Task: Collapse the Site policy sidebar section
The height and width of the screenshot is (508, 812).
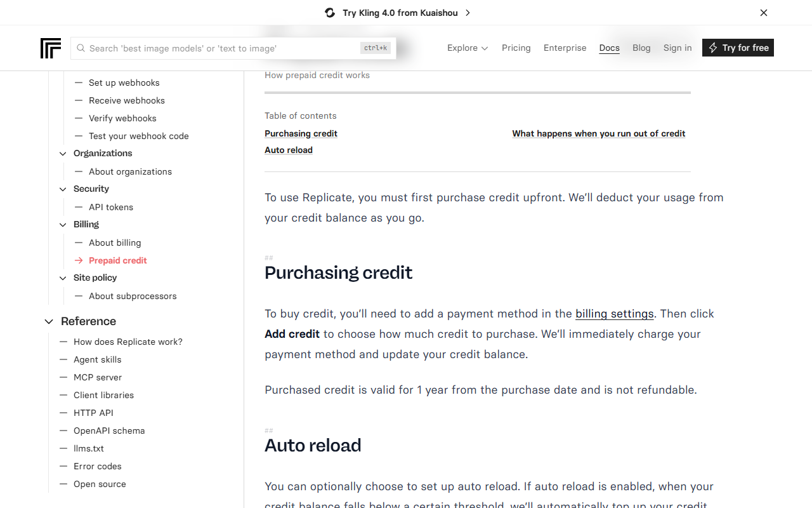Action: click(x=63, y=278)
